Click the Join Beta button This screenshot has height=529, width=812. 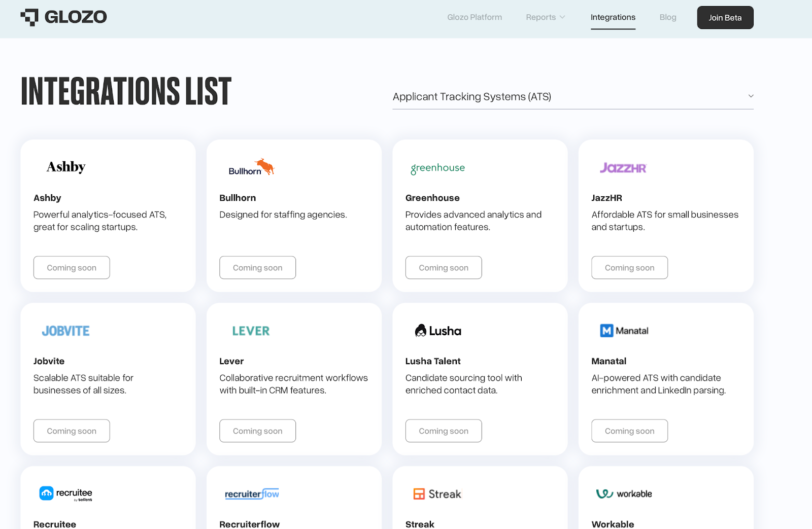[x=725, y=18]
